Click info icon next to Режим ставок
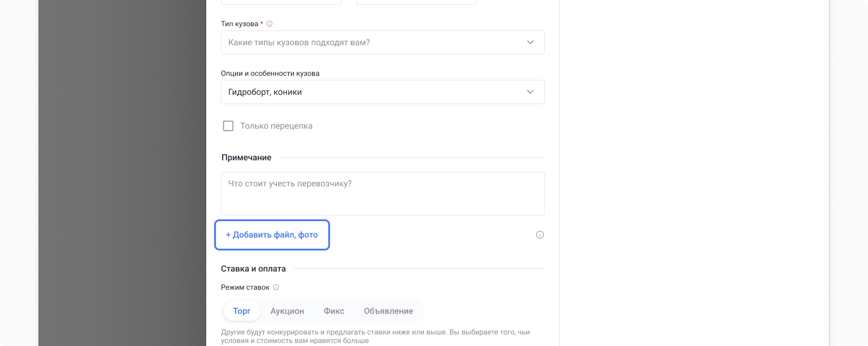 click(276, 287)
